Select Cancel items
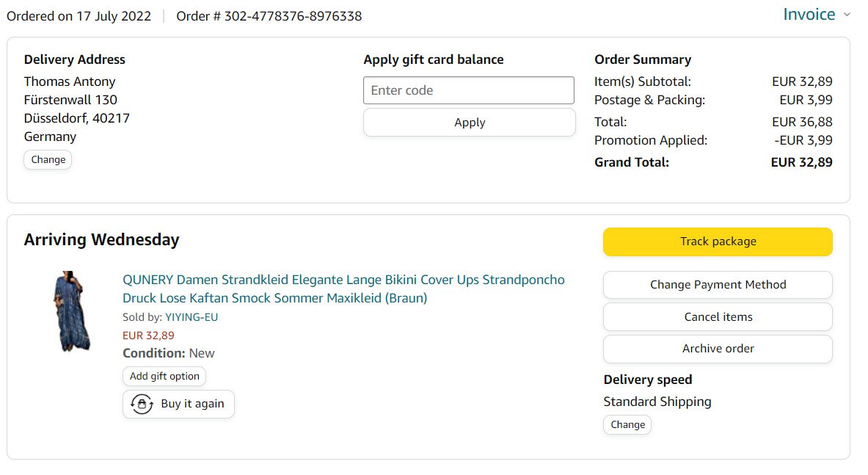 718,317
